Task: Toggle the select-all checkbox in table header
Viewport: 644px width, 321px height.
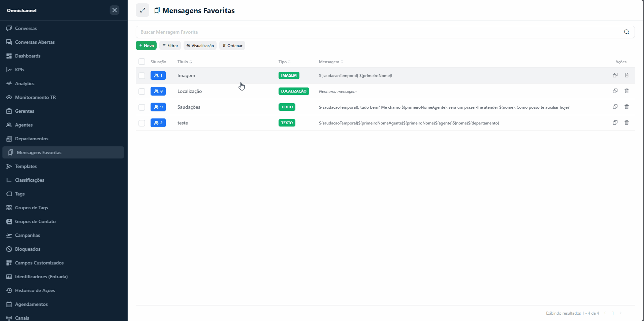Action: (x=142, y=62)
